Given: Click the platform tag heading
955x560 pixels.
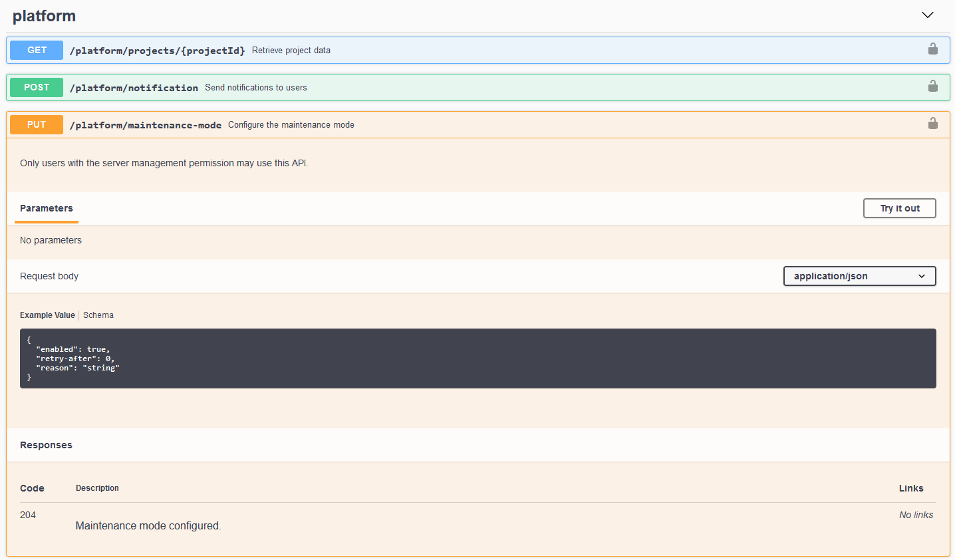Looking at the screenshot, I should [44, 16].
